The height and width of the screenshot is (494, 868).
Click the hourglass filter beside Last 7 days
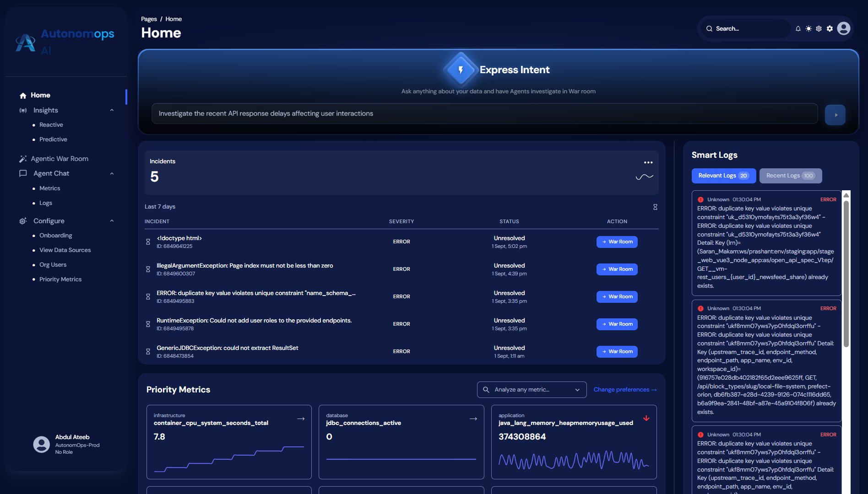pos(655,207)
